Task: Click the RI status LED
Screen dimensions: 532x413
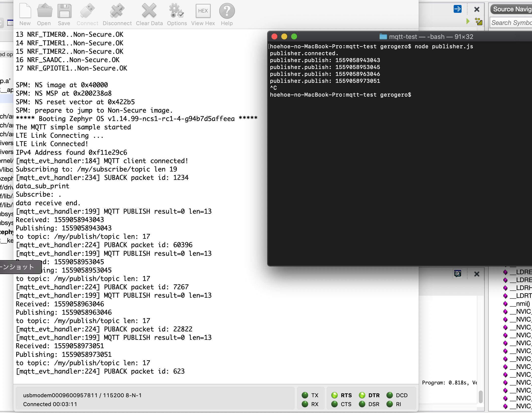Action: (x=390, y=404)
